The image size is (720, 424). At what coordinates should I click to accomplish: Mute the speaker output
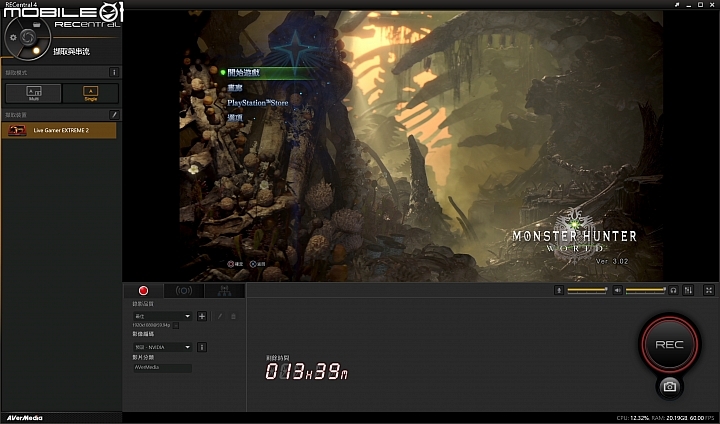618,290
